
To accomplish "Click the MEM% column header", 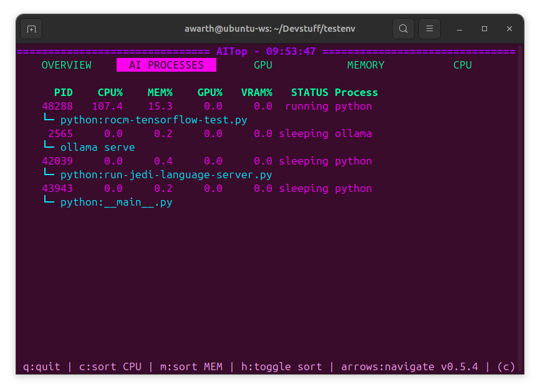I will pyautogui.click(x=160, y=92).
